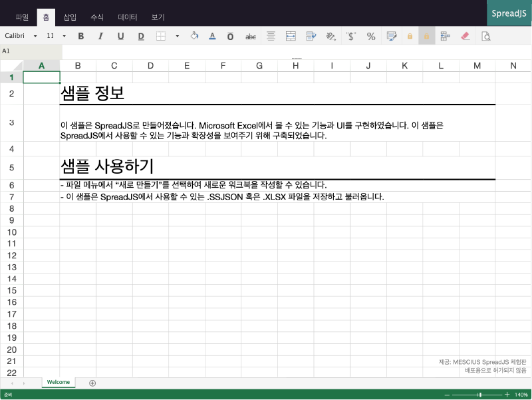Open the find magnifier icon
The width and height of the screenshot is (532, 400).
point(486,36)
